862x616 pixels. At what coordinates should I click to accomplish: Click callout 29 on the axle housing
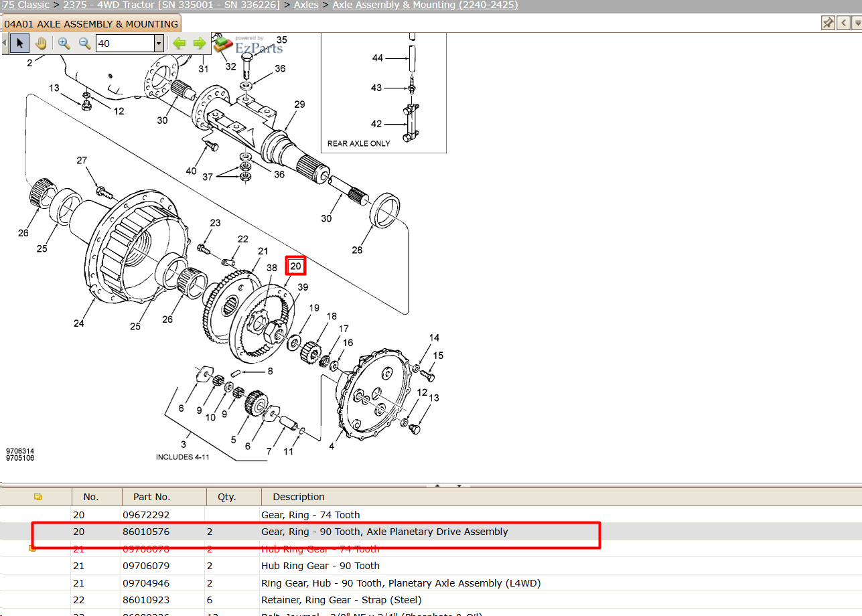[x=299, y=104]
